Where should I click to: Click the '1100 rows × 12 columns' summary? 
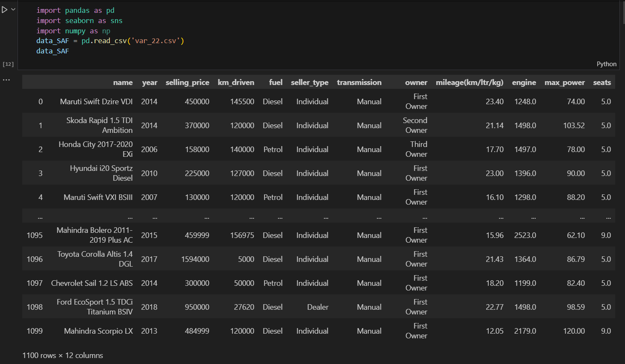point(63,355)
